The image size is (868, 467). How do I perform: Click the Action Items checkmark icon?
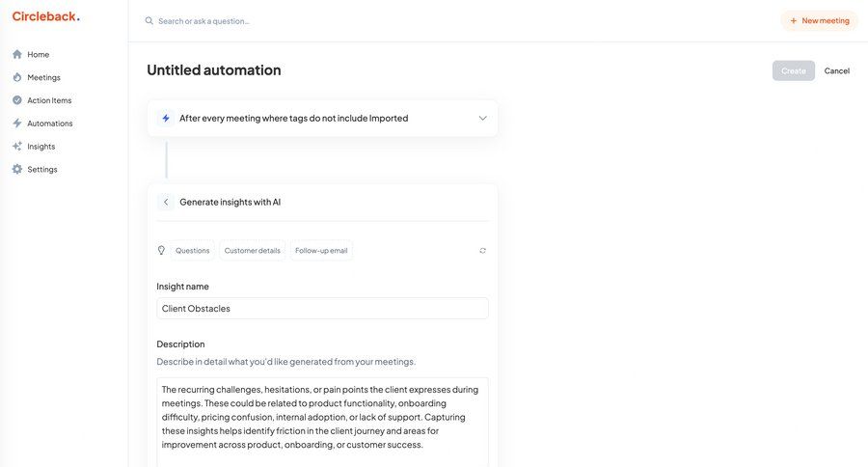[x=17, y=100]
